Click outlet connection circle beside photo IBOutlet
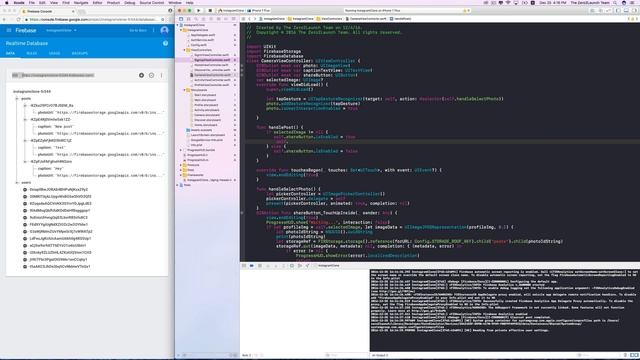The image size is (640, 360). (x=242, y=65)
